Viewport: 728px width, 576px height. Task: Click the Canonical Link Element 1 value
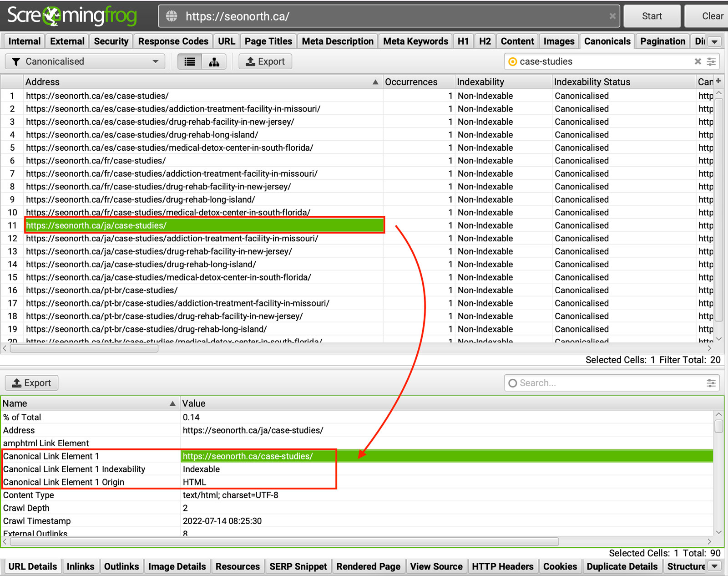tap(248, 456)
